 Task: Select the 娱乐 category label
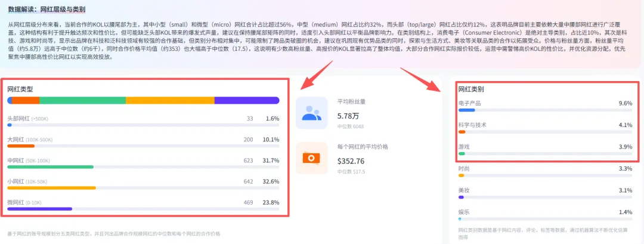(464, 212)
